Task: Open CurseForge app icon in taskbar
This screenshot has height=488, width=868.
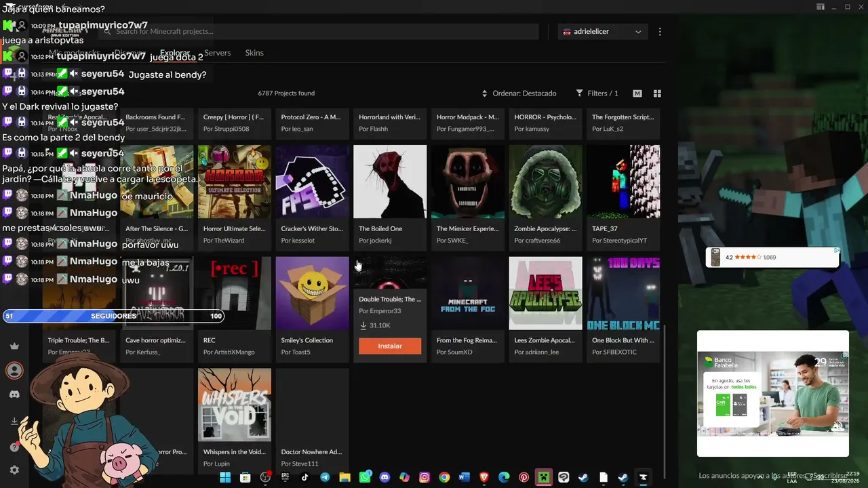Action: pos(644,478)
